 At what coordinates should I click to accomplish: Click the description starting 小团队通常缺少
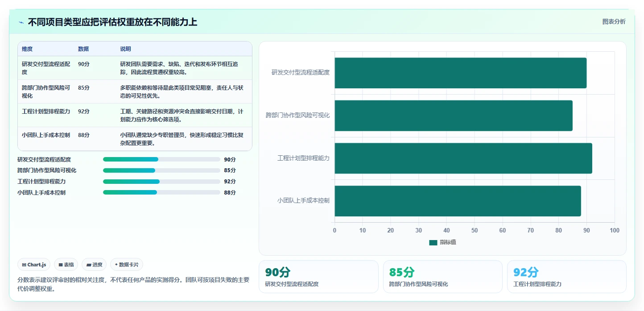[x=182, y=139]
